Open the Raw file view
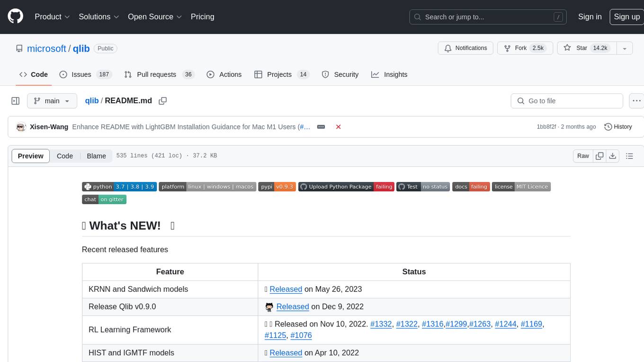The width and height of the screenshot is (644, 362). coord(583,156)
